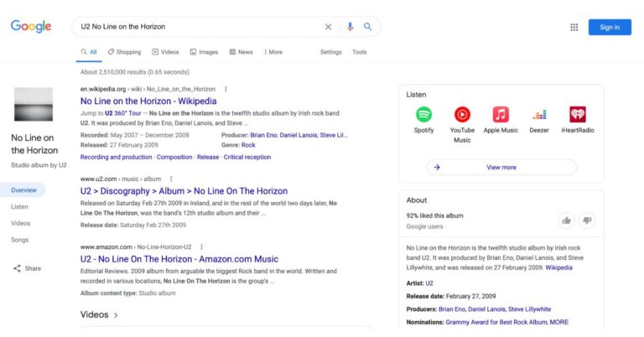Open the options menu for the amazon.com result

[201, 247]
